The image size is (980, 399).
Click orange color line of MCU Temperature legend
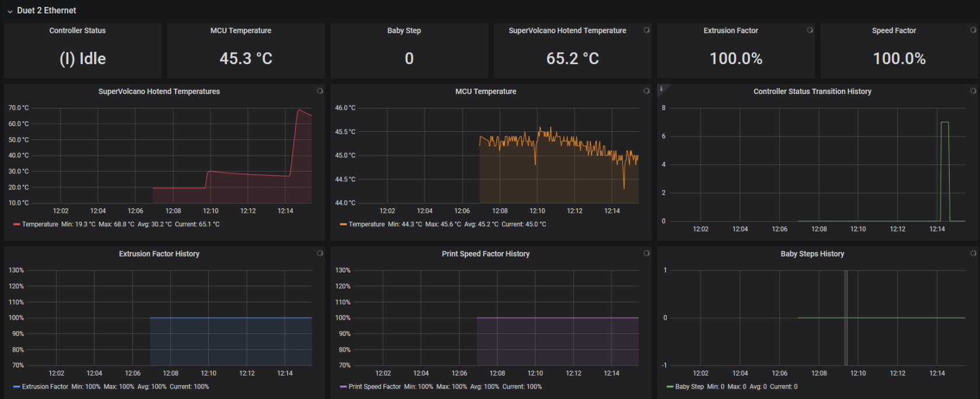click(344, 225)
